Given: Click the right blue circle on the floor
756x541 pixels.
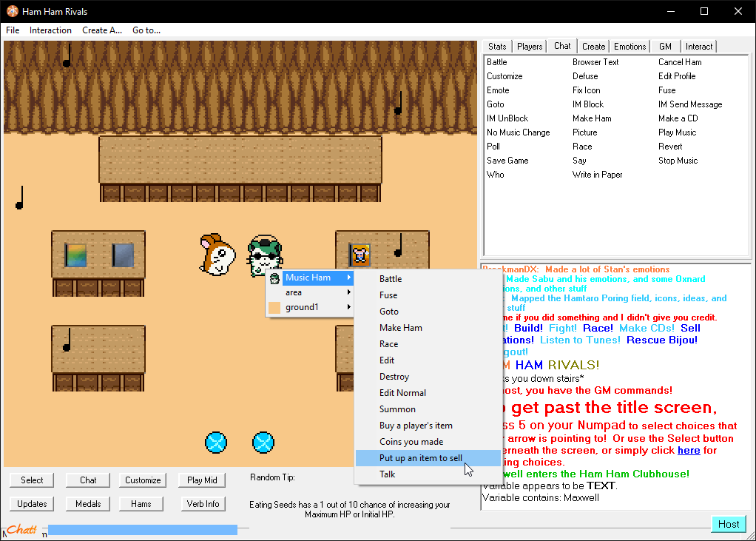Looking at the screenshot, I should click(263, 442).
